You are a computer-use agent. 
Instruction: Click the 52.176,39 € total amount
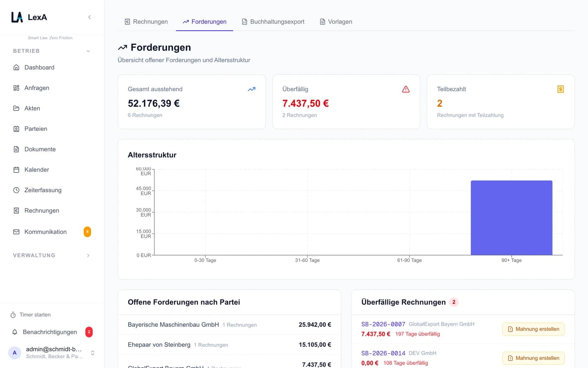tap(154, 103)
